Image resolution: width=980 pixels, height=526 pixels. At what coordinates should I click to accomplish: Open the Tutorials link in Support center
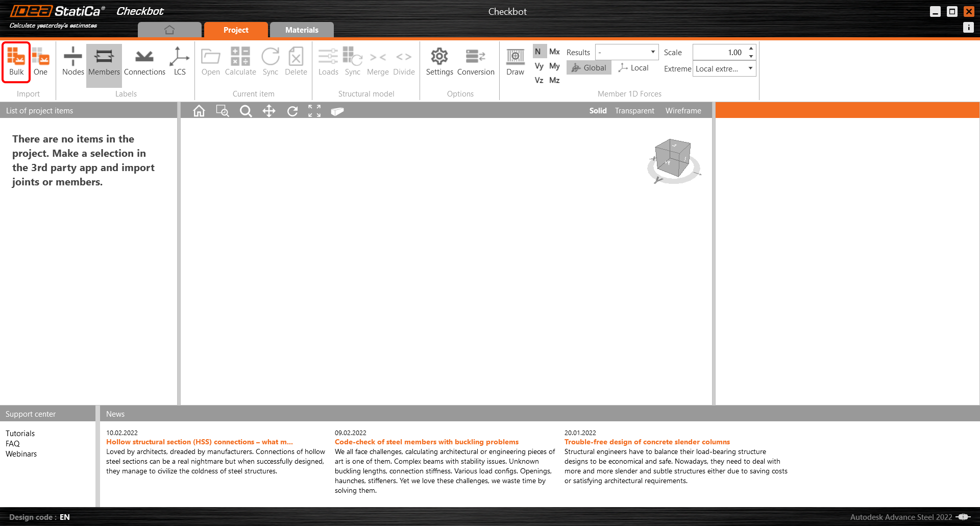[20, 434]
